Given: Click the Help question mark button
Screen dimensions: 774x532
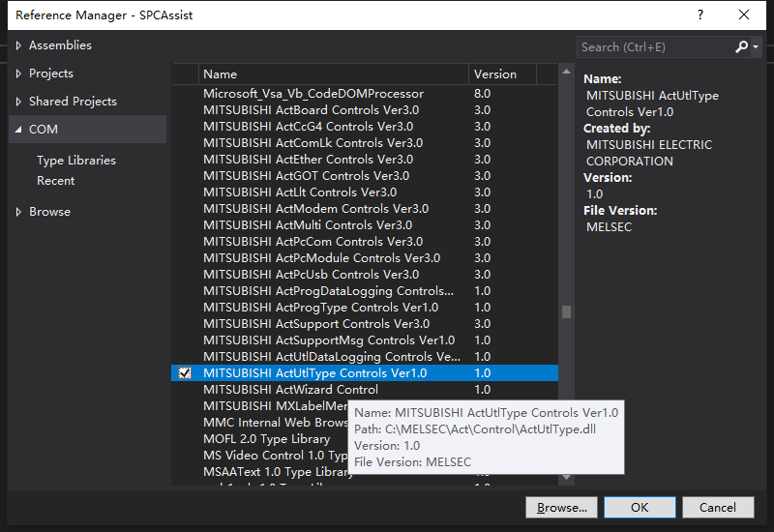Looking at the screenshot, I should (698, 15).
